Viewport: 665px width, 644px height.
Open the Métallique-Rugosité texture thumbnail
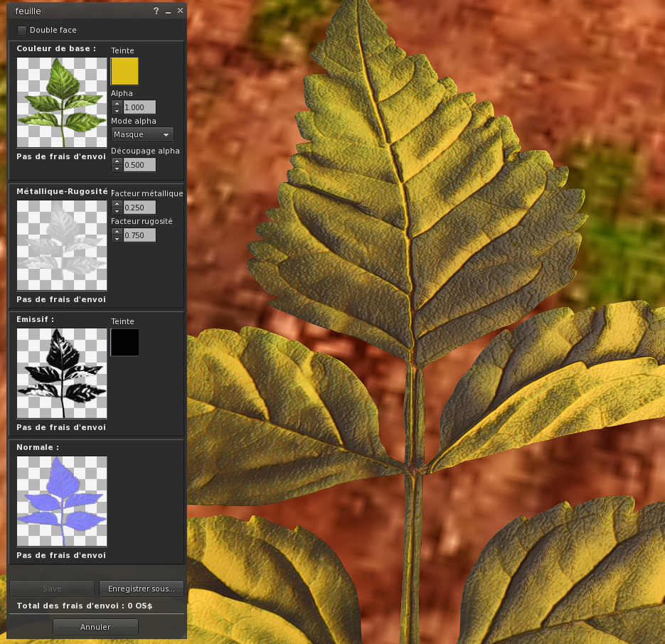point(61,245)
